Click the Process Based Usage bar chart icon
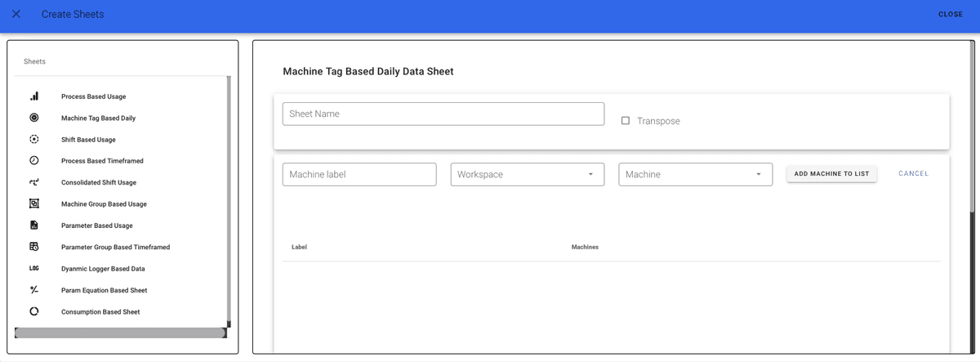Viewport: 980px width, 362px height. click(x=34, y=96)
